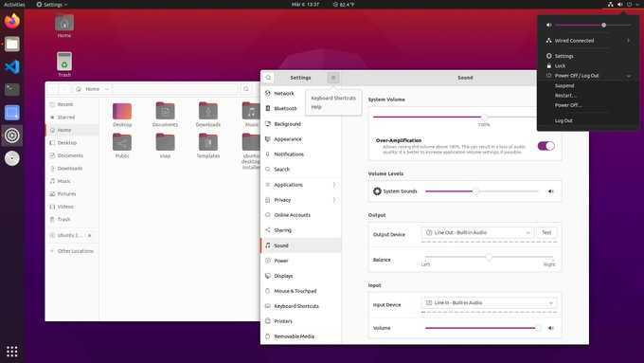
Task: Click network icon in top bar
Action: click(x=610, y=5)
